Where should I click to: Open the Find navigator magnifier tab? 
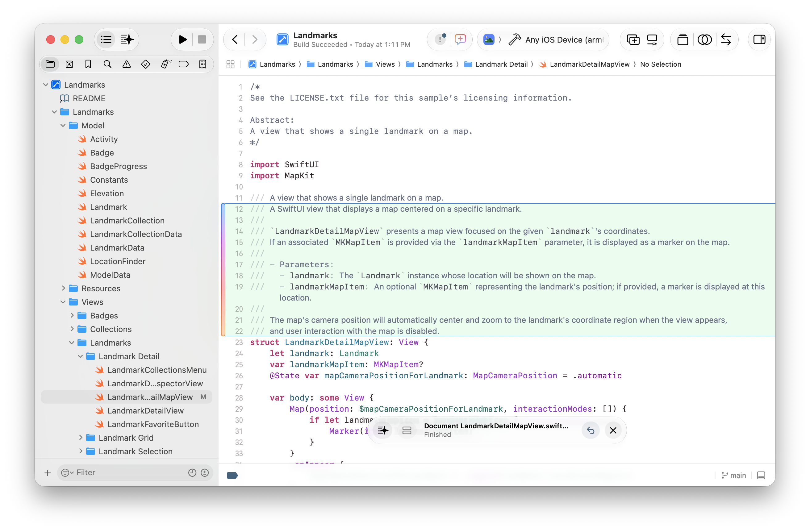[107, 64]
